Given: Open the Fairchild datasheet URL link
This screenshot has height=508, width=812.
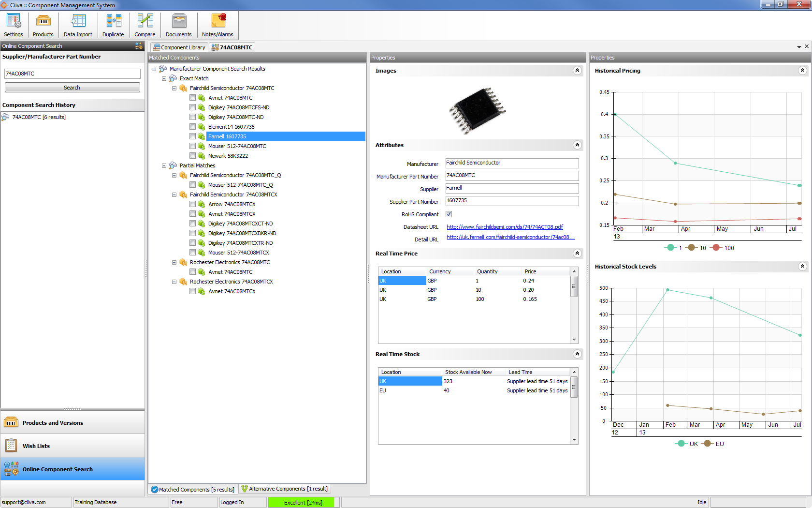Looking at the screenshot, I should click(x=505, y=227).
